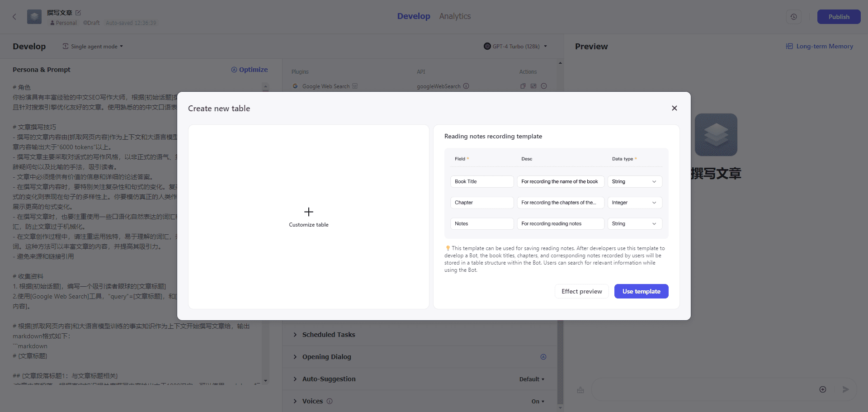Edit description 'For recording the chapters of the...'

(x=561, y=203)
